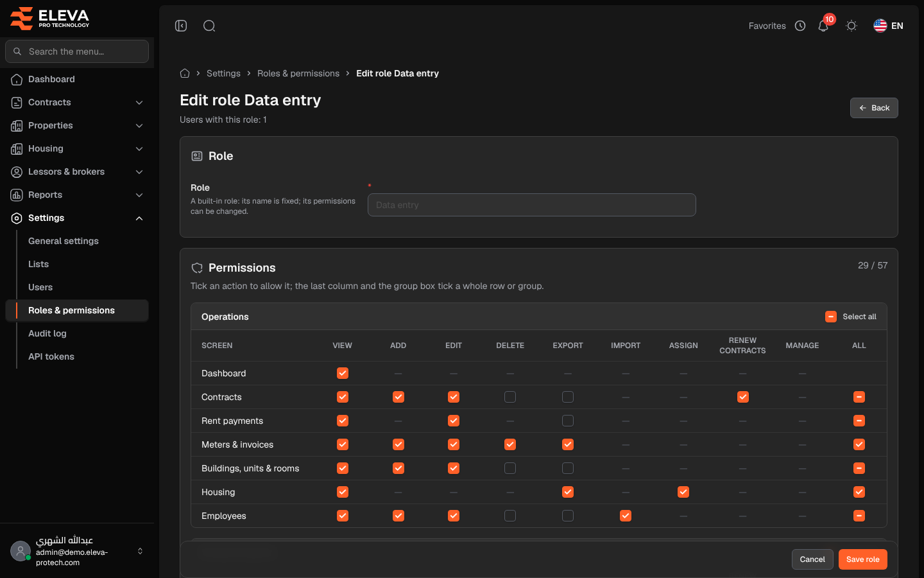Expand the Contracts menu chevron
924x578 pixels.
click(x=139, y=102)
